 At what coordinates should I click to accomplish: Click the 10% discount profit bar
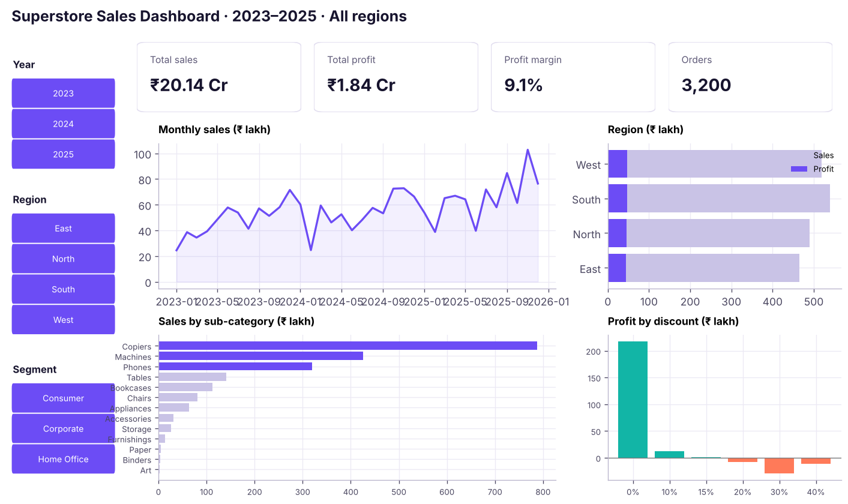pyautogui.click(x=670, y=455)
